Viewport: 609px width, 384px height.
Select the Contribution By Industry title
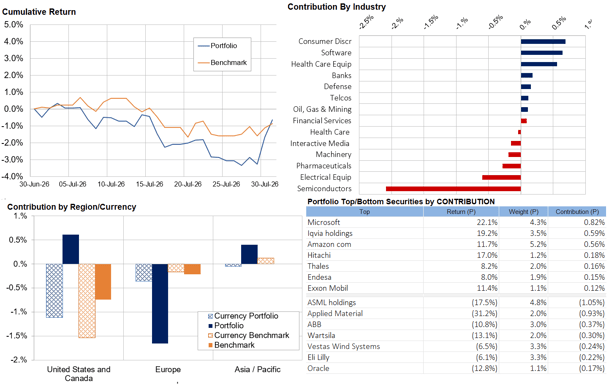(337, 7)
